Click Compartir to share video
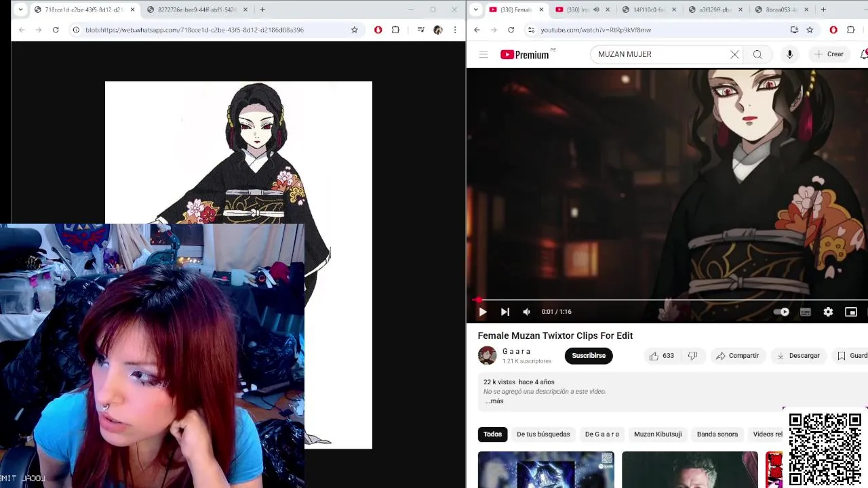Image resolution: width=868 pixels, height=488 pixels. coord(738,356)
